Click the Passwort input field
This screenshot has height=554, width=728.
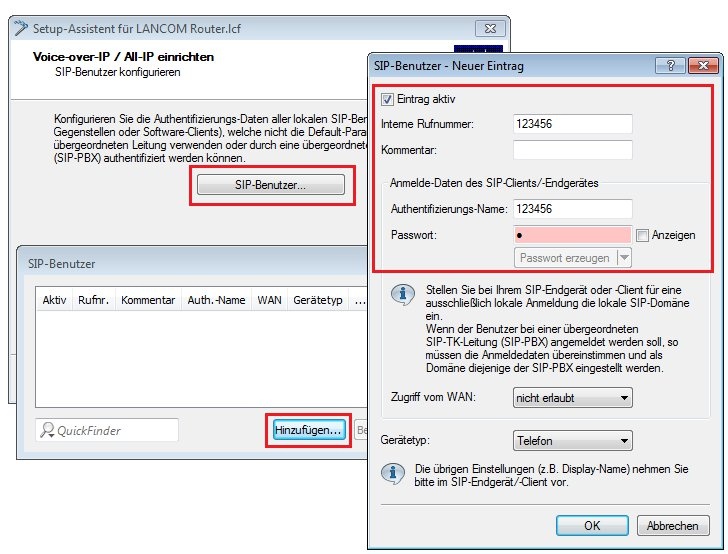[x=572, y=235]
